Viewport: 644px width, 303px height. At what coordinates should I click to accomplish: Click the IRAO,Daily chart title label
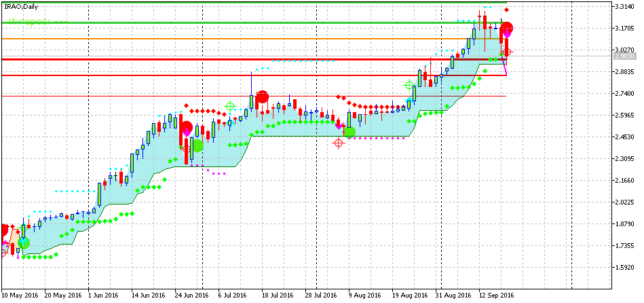20,6
